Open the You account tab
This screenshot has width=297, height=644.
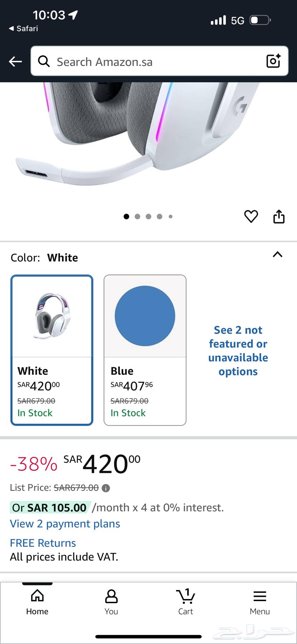tap(111, 602)
